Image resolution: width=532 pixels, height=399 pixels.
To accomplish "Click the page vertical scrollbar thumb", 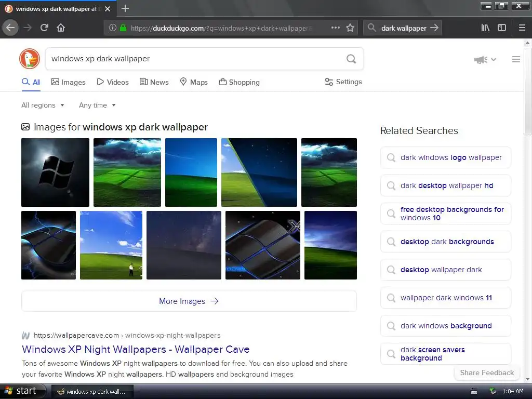I will click(x=527, y=91).
